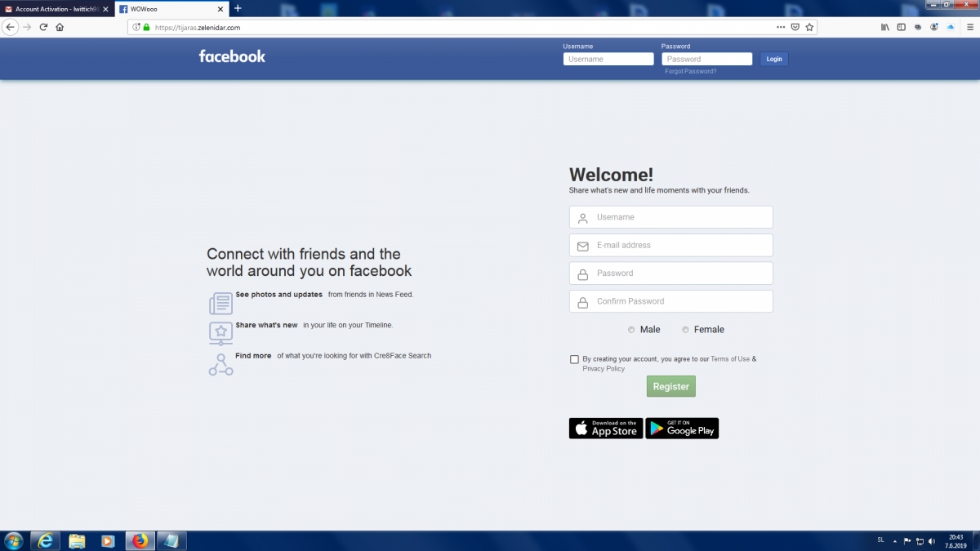Switch to the Account Activation tab
This screenshot has width=980, height=551.
[x=53, y=9]
